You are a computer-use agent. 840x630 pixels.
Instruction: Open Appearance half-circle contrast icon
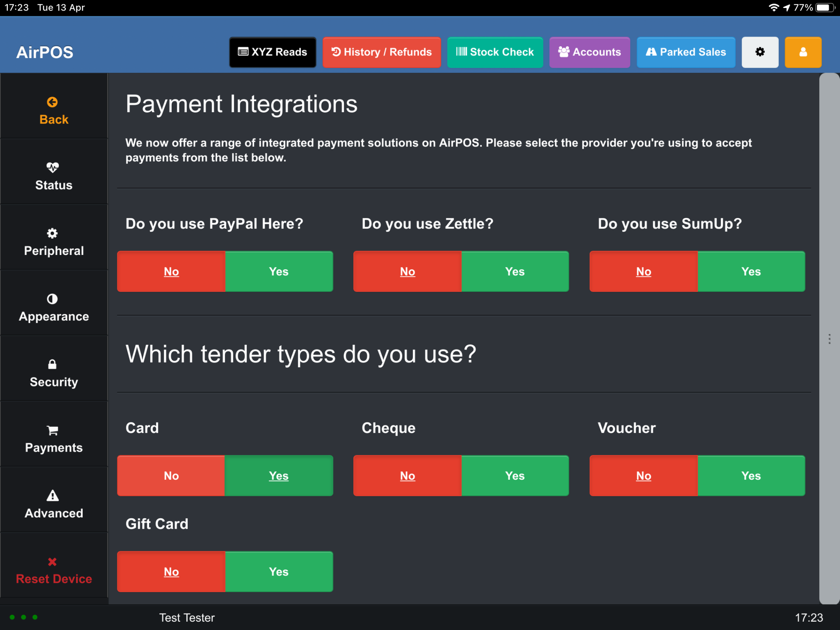tap(52, 299)
